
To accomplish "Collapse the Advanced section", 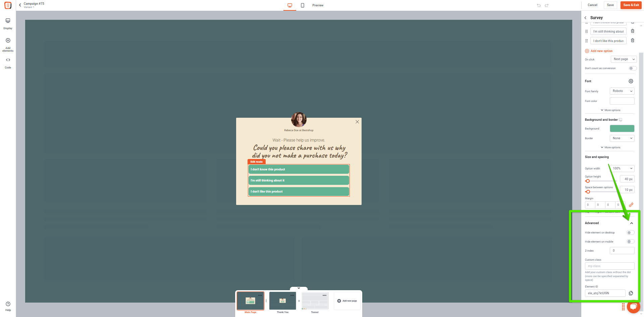I will click(632, 223).
